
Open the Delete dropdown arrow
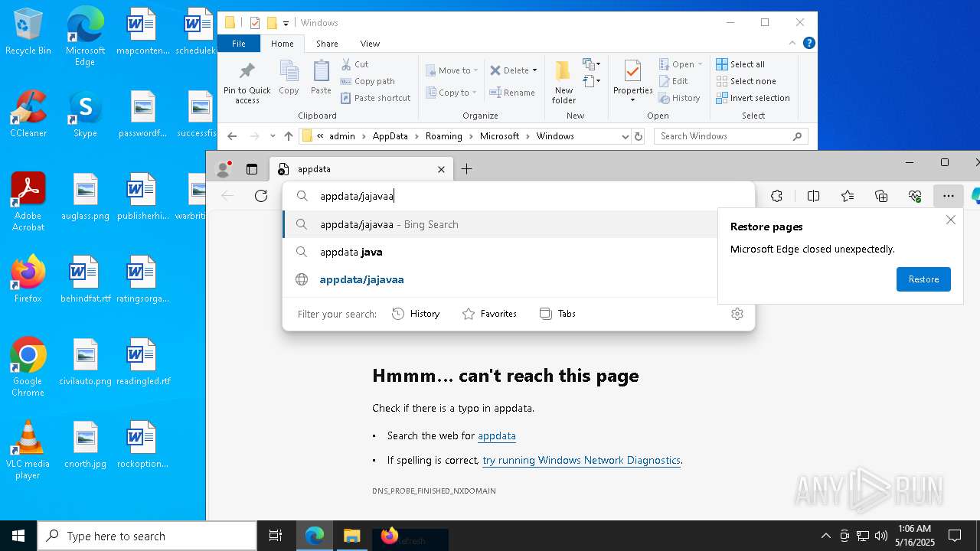tap(534, 70)
